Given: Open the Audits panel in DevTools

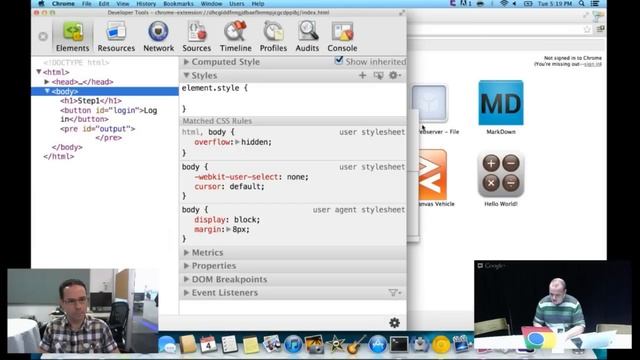Looking at the screenshot, I should 307,37.
